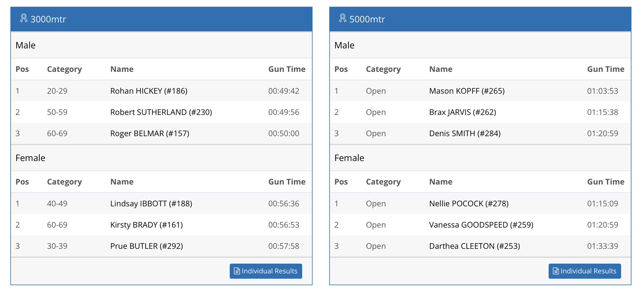Click gun time 00:50:00 for Roger BELMAR
The image size is (644, 303).
pos(284,133)
